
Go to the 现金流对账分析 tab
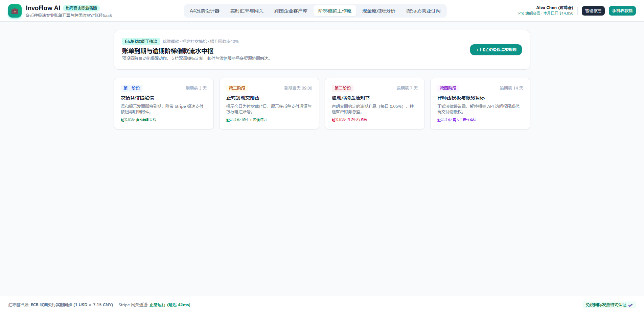pyautogui.click(x=379, y=11)
